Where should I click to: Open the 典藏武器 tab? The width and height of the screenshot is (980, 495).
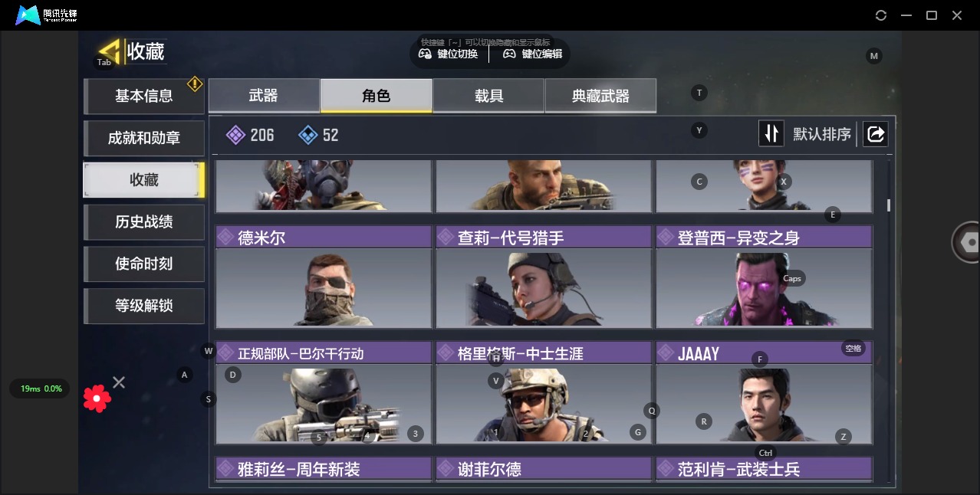600,96
